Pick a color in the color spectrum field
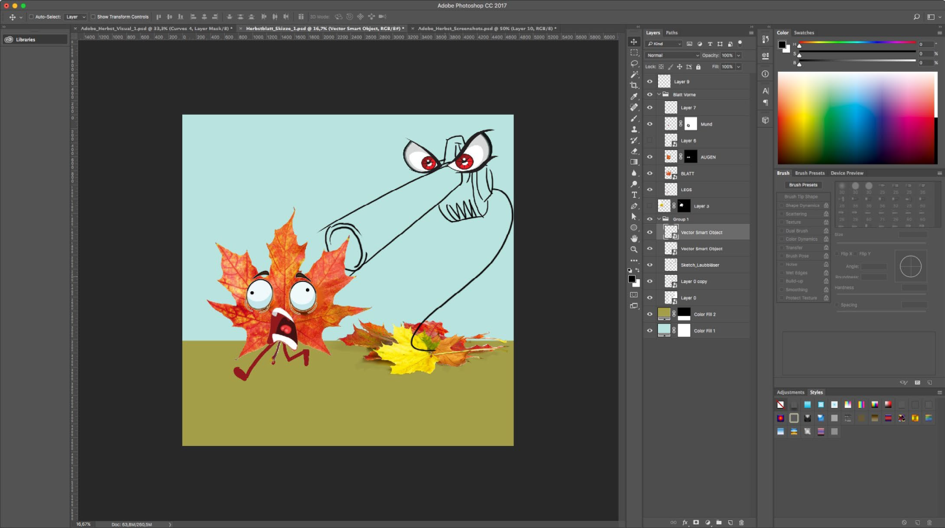This screenshot has width=945, height=528. [x=857, y=118]
